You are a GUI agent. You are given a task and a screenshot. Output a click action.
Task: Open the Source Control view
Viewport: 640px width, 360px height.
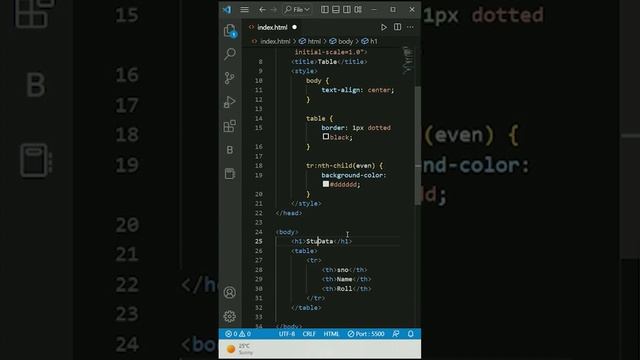[x=230, y=78]
